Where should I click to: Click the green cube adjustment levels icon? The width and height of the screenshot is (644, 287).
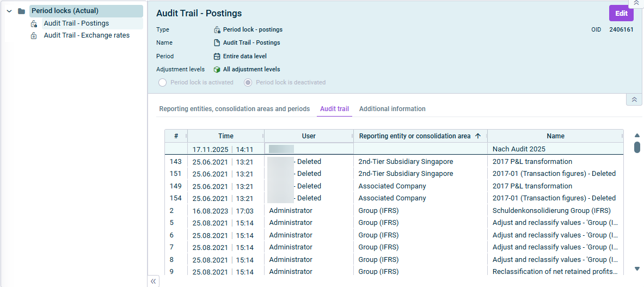pyautogui.click(x=217, y=70)
